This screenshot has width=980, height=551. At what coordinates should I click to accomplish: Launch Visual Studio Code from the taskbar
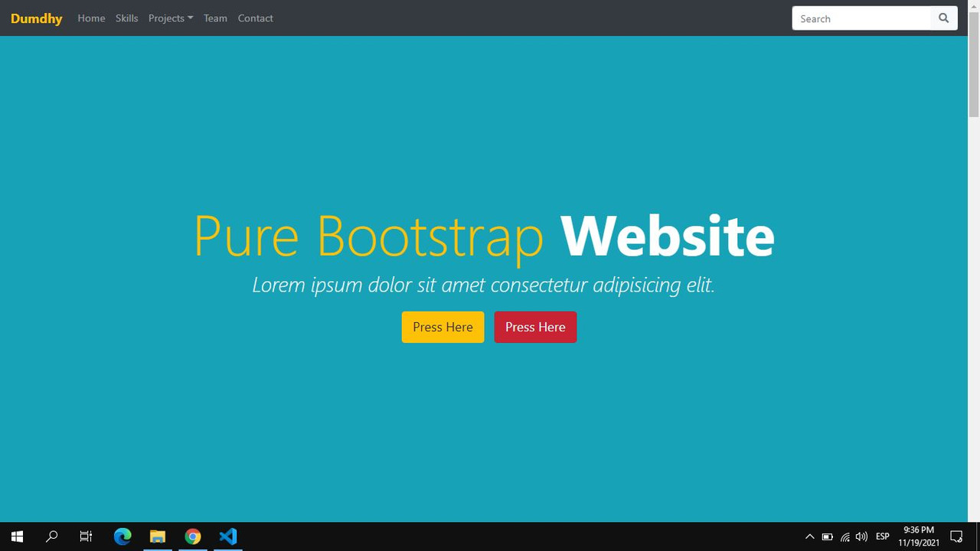(x=227, y=536)
